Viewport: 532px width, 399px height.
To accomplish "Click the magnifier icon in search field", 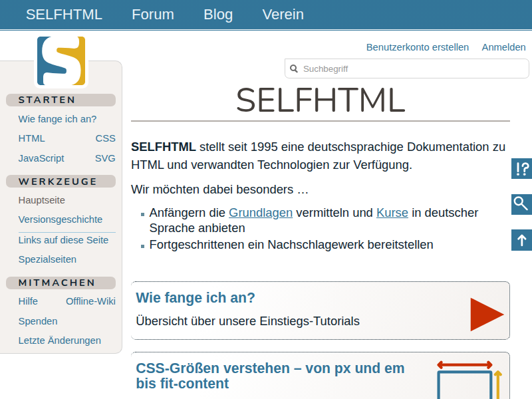I will click(x=294, y=69).
